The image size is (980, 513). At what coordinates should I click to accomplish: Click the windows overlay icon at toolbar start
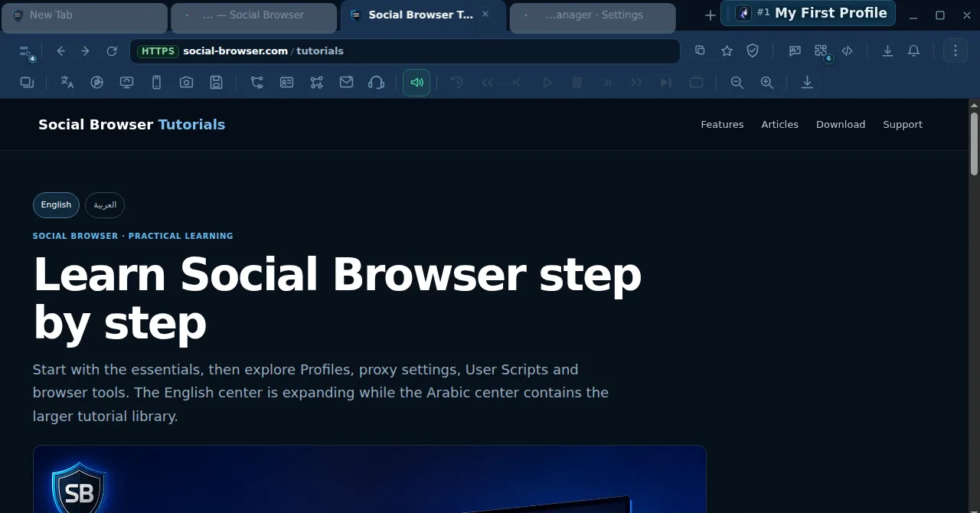27,83
